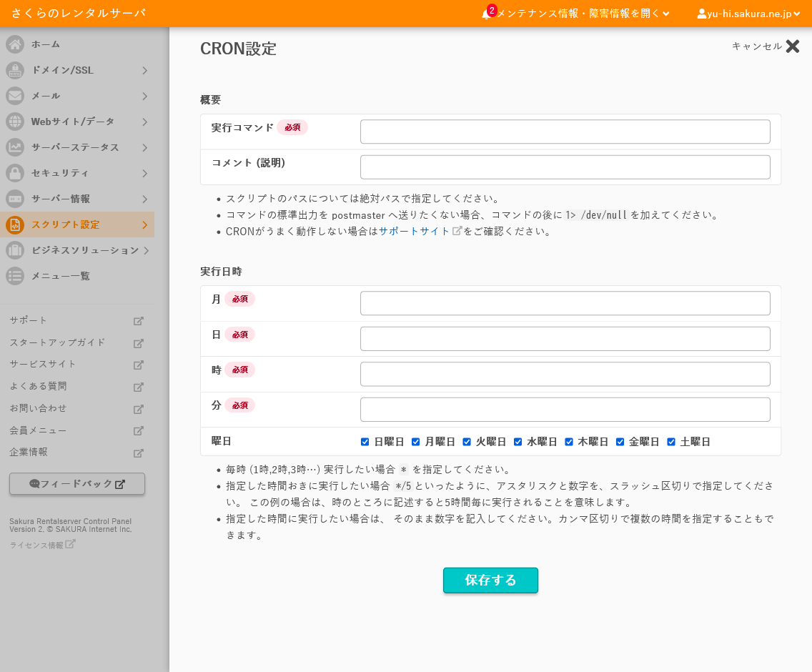Open the notification bell icon
The height and width of the screenshot is (672, 812).
[x=487, y=14]
